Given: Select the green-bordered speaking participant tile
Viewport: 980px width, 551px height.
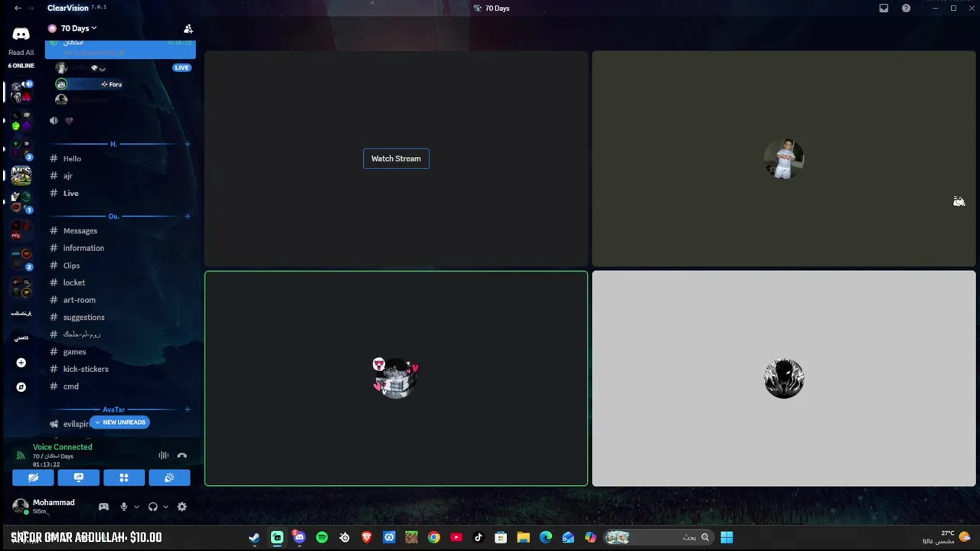Looking at the screenshot, I should click(x=396, y=378).
